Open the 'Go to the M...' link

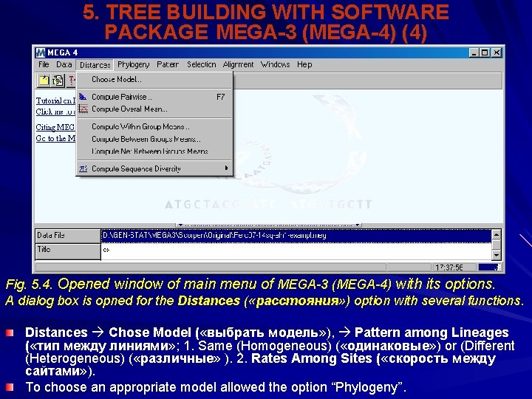pyautogui.click(x=56, y=138)
